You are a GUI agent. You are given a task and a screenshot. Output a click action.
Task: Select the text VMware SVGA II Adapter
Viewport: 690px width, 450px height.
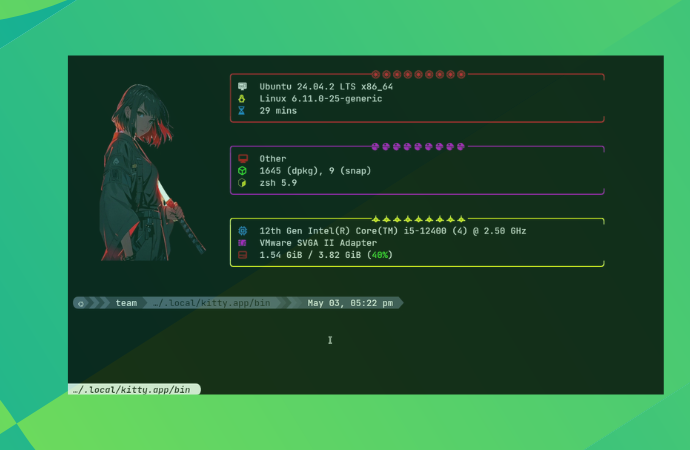[x=318, y=243]
